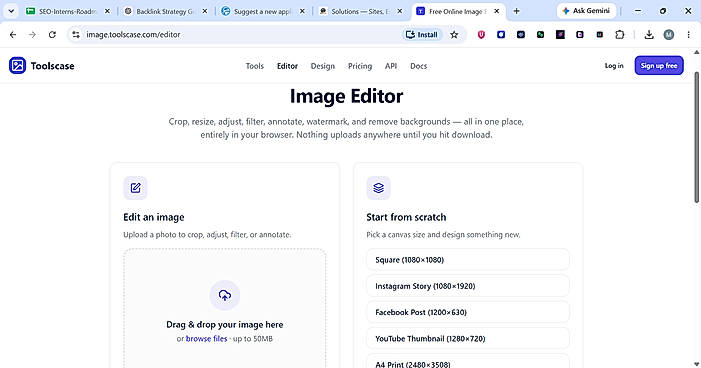
Task: Click the Toolscase logo icon
Action: coord(17,66)
